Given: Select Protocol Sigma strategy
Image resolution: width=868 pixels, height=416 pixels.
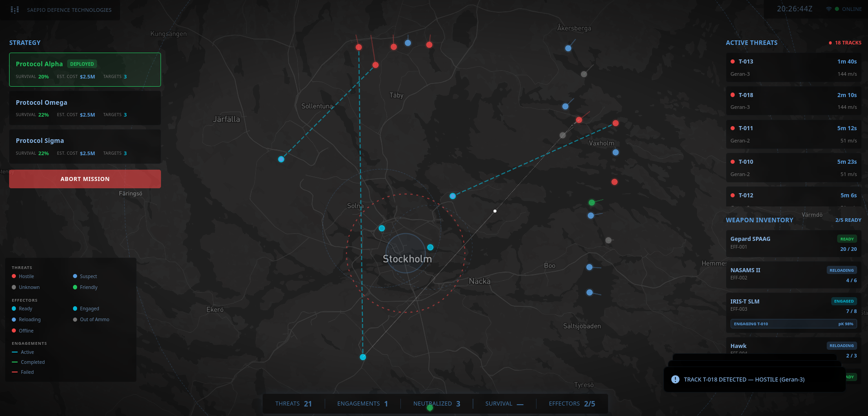Looking at the screenshot, I should [85, 146].
